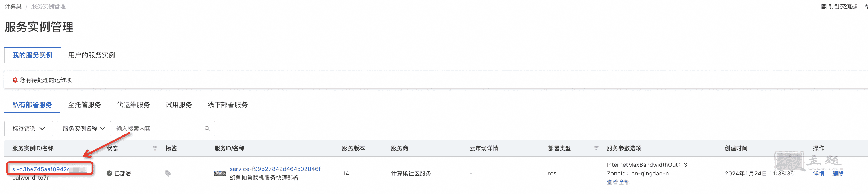868x194 pixels.
Task: Open the 代运维服务 tab
Action: 133,105
